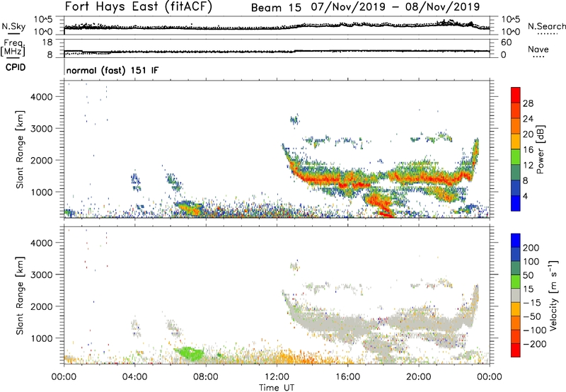Click the date range "07/Nov/2019 - 08/Nov/2019"
The image size is (566, 392).
395,7
